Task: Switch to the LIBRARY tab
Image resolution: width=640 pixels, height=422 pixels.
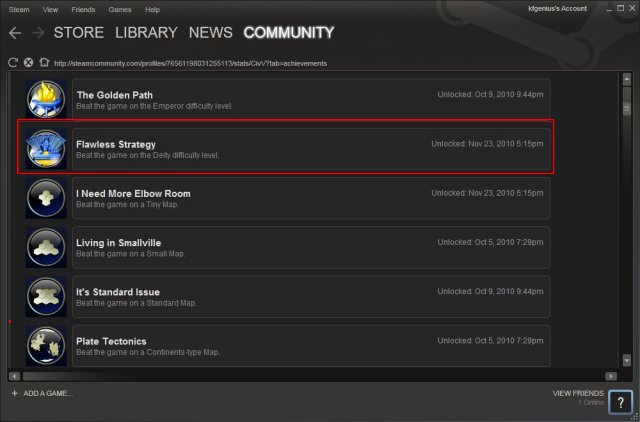Action: pos(146,33)
